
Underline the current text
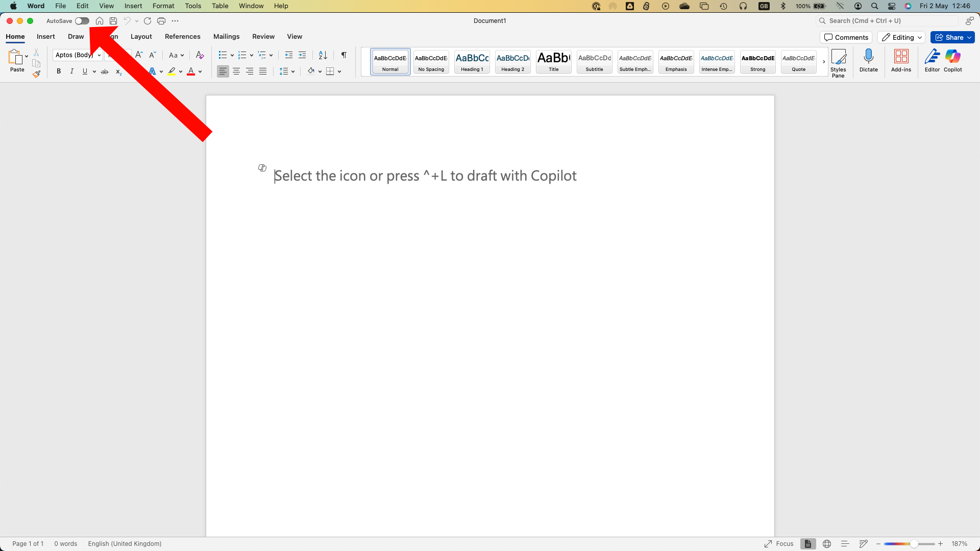(x=84, y=71)
